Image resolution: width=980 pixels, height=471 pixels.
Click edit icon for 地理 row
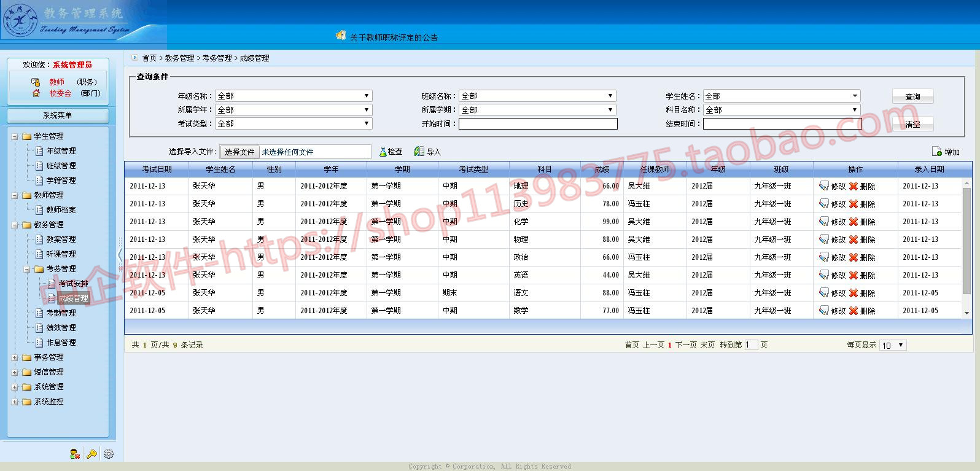(x=824, y=186)
